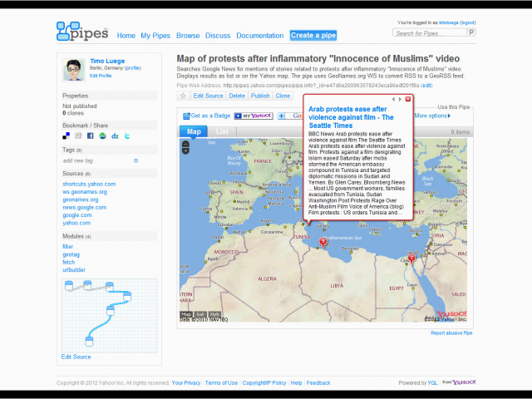Image resolution: width=532 pixels, height=399 pixels.
Task: Click Edit Source button above map
Action: pyautogui.click(x=208, y=96)
